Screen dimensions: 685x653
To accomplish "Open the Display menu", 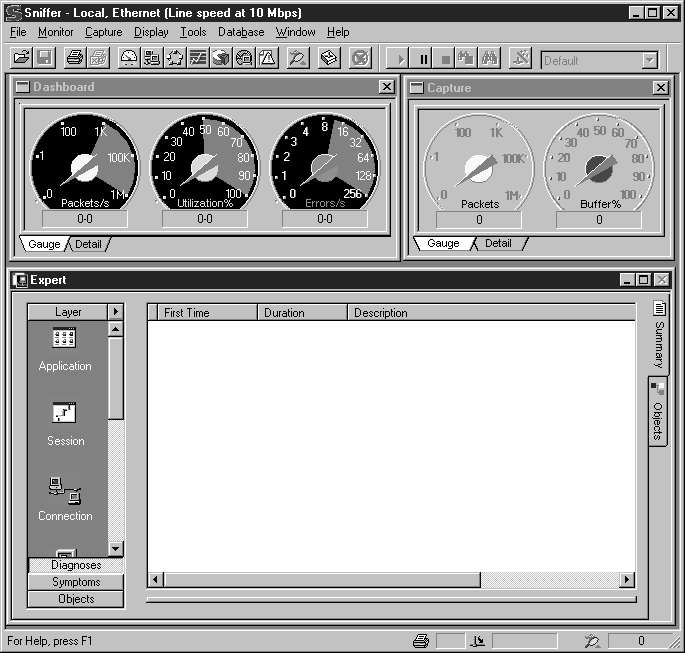I will [x=151, y=32].
